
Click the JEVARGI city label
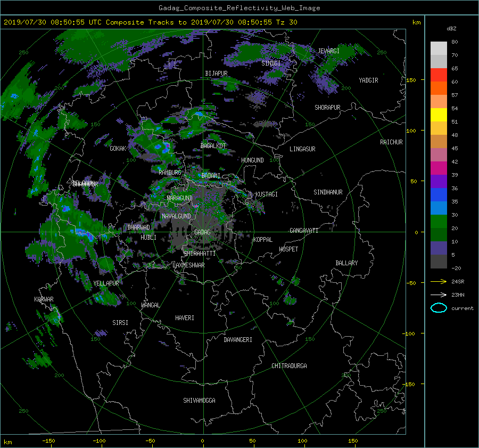328,51
